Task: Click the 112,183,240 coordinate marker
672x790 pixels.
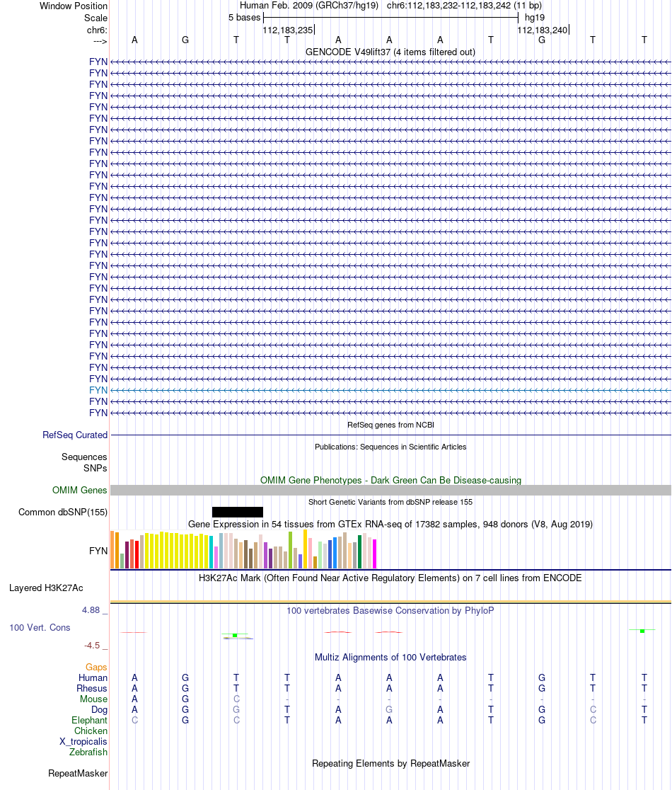Action: (543, 30)
